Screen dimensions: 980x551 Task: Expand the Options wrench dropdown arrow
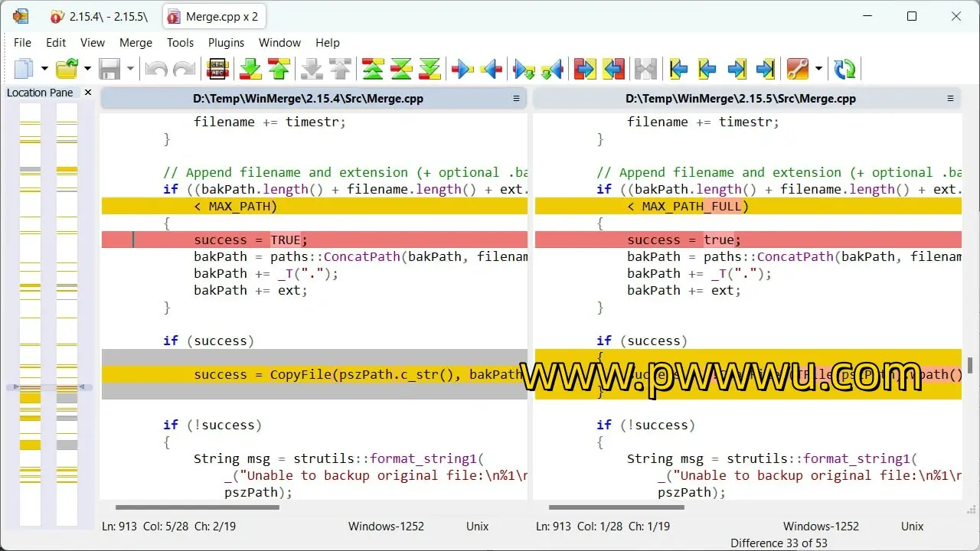(818, 69)
